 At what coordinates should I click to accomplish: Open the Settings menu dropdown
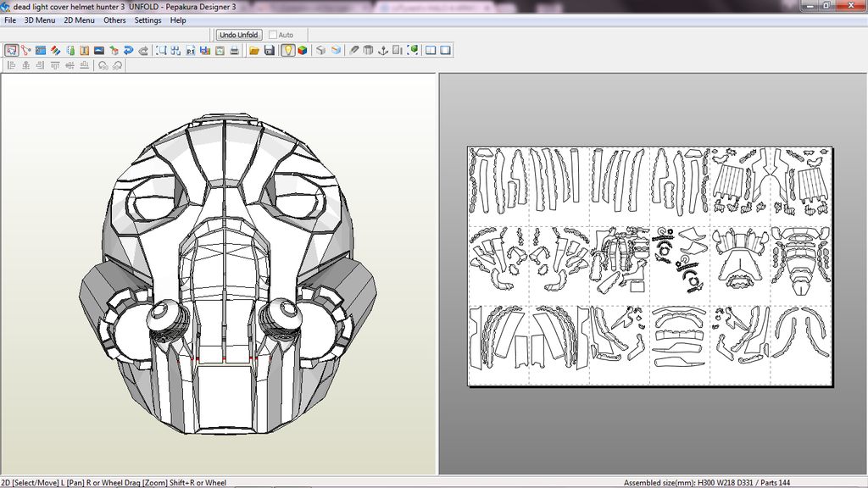(147, 20)
